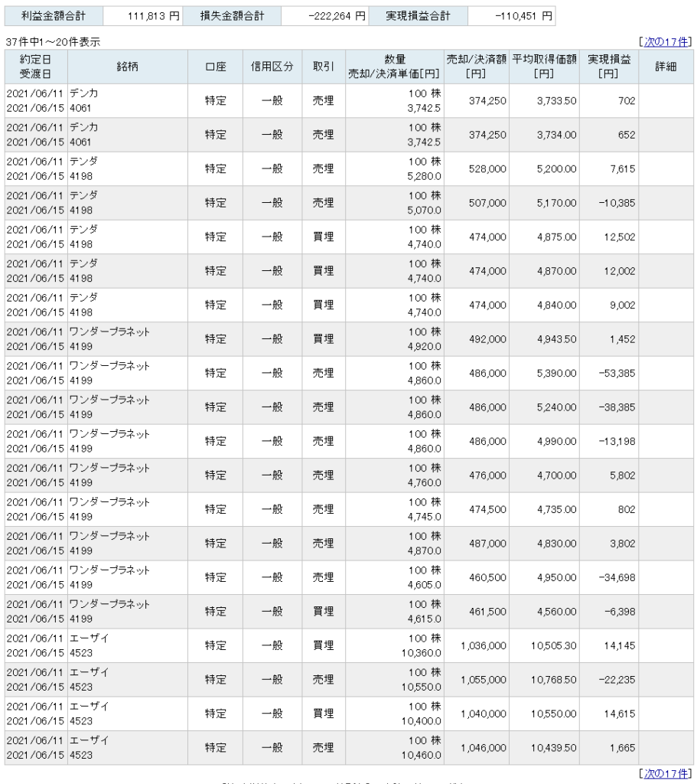The height and width of the screenshot is (784, 697).
Task: Click the 信用区分 column header
Action: tap(272, 67)
